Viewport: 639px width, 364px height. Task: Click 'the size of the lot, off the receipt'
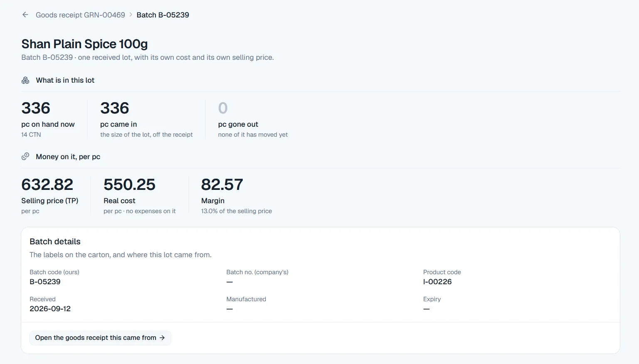tap(146, 135)
